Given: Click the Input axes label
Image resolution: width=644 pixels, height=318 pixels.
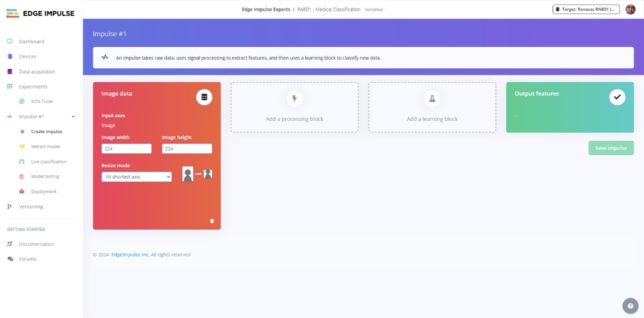Looking at the screenshot, I should (113, 115).
